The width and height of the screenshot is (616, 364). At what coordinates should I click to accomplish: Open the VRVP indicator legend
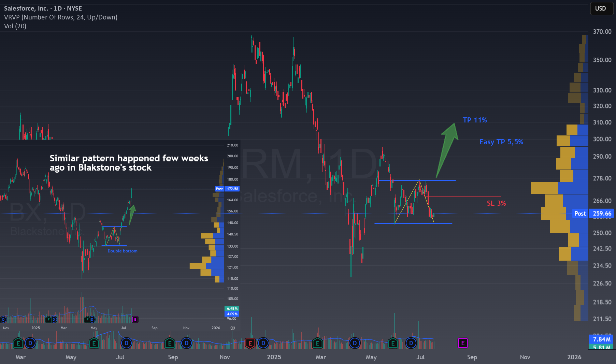61,17
